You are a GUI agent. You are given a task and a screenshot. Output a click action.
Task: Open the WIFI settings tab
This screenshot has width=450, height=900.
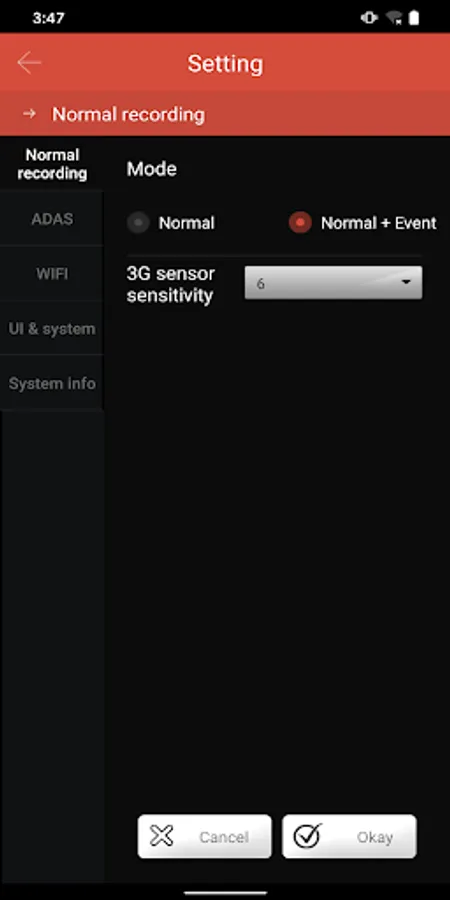pyautogui.click(x=52, y=273)
